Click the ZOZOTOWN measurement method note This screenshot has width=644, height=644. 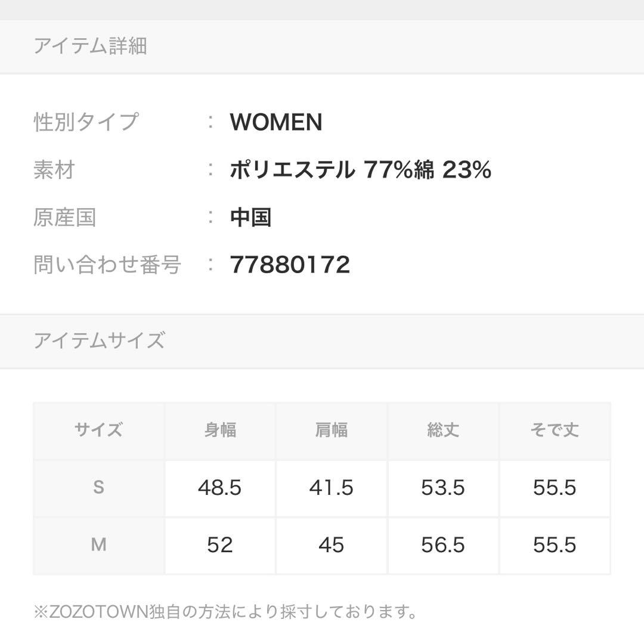coord(225,612)
